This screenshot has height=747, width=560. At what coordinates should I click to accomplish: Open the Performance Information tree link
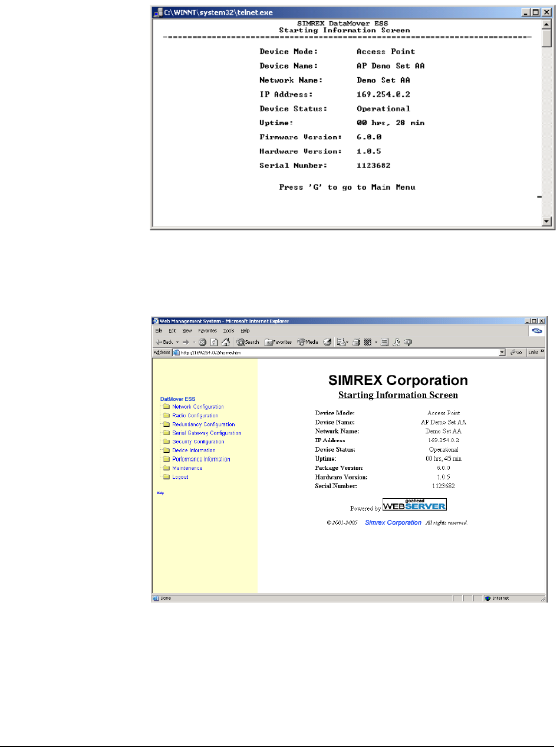click(x=201, y=459)
